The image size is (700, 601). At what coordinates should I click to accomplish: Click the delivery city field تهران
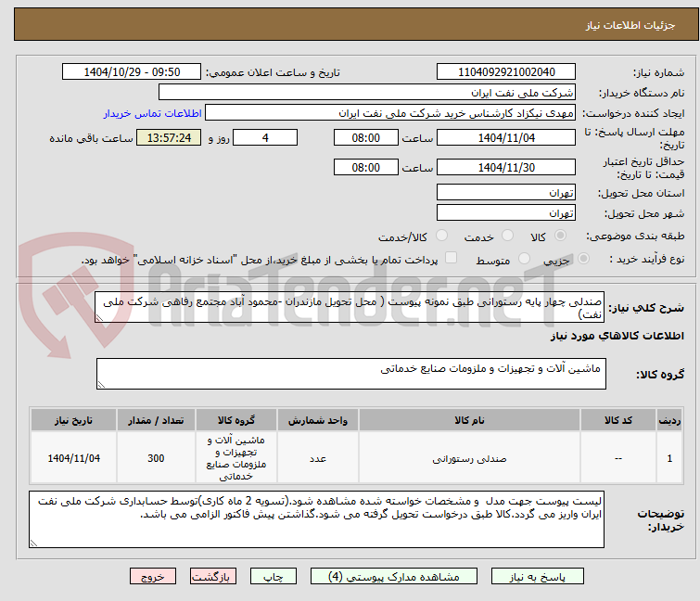coord(506,213)
